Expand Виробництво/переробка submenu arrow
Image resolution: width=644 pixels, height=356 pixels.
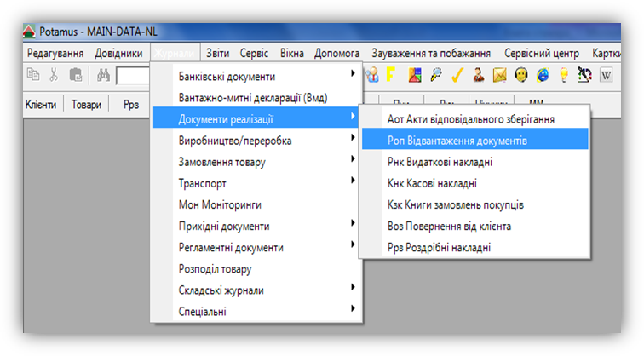click(x=353, y=137)
